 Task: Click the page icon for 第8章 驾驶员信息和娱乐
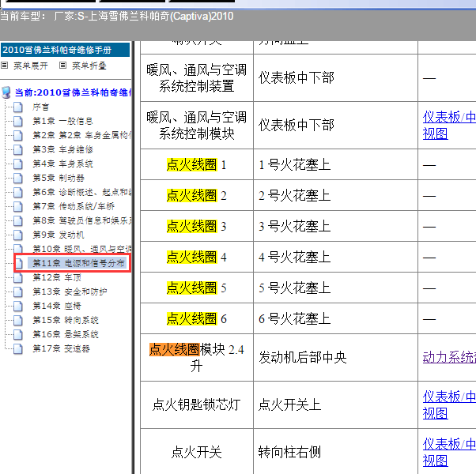coord(18,220)
